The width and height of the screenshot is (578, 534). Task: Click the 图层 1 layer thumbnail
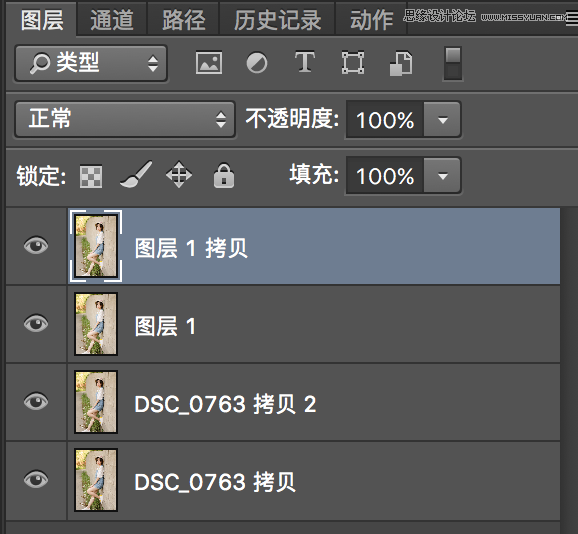tap(96, 324)
